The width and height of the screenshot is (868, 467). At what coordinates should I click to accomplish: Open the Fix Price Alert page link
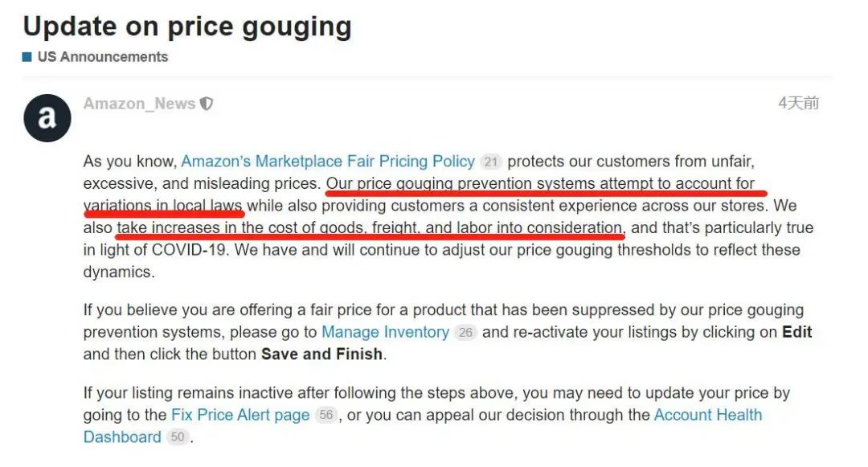pos(240,416)
